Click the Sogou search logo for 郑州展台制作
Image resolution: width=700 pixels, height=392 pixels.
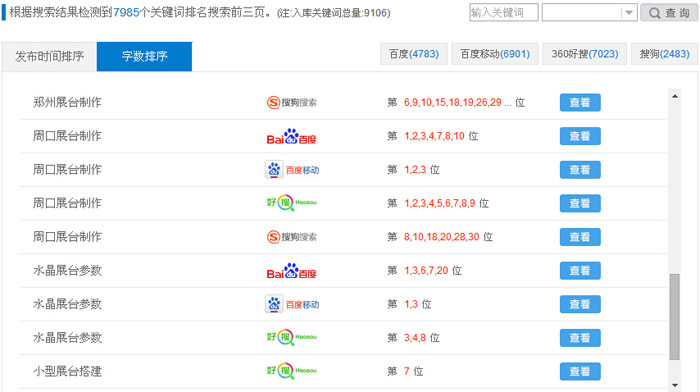tap(292, 103)
